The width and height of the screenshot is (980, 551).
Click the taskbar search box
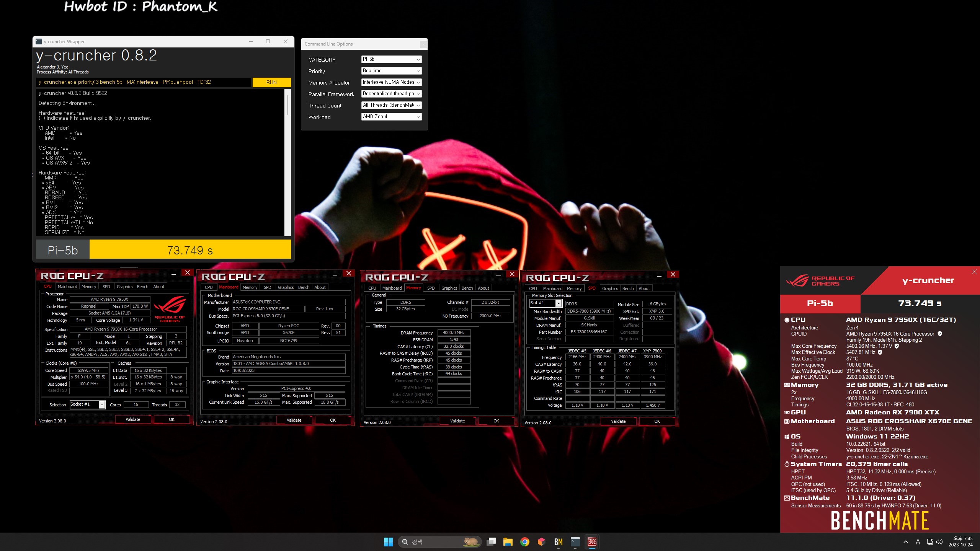pos(439,542)
